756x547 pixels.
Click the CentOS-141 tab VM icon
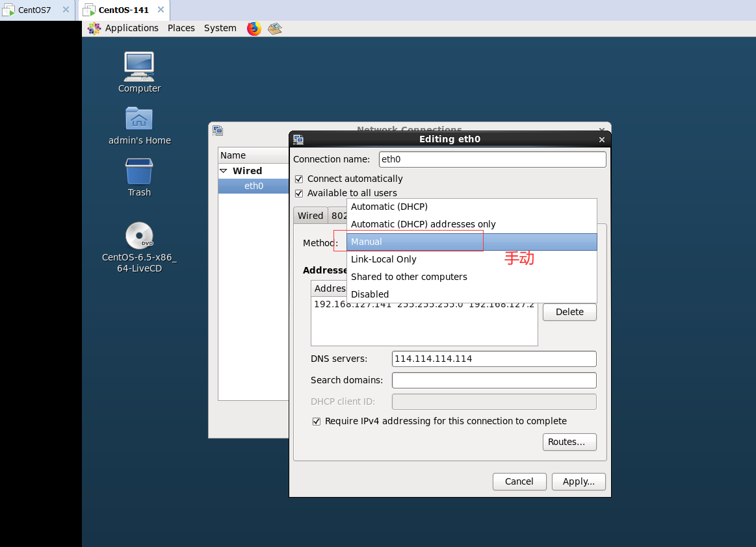(x=89, y=10)
